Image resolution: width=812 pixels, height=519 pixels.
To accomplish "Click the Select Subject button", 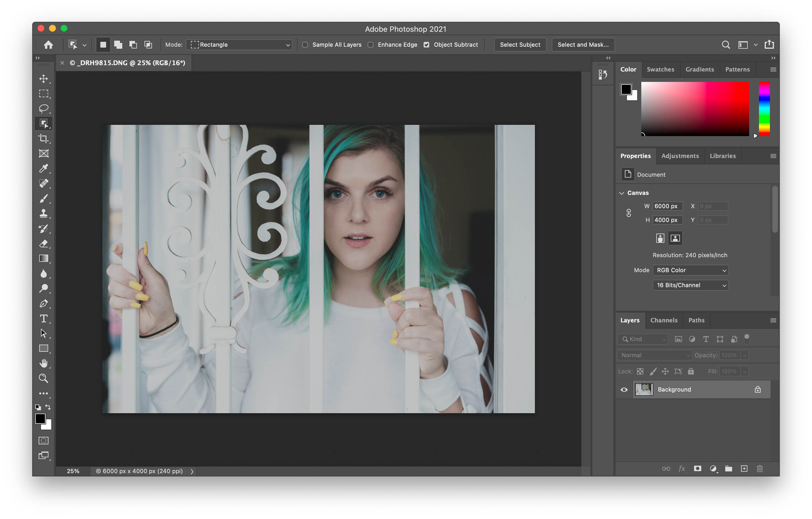I will [x=520, y=44].
